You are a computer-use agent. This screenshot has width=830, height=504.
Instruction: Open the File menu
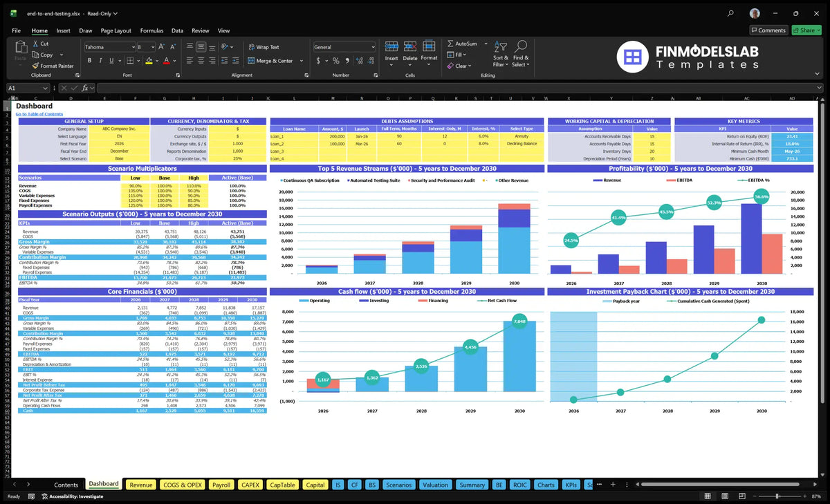16,30
